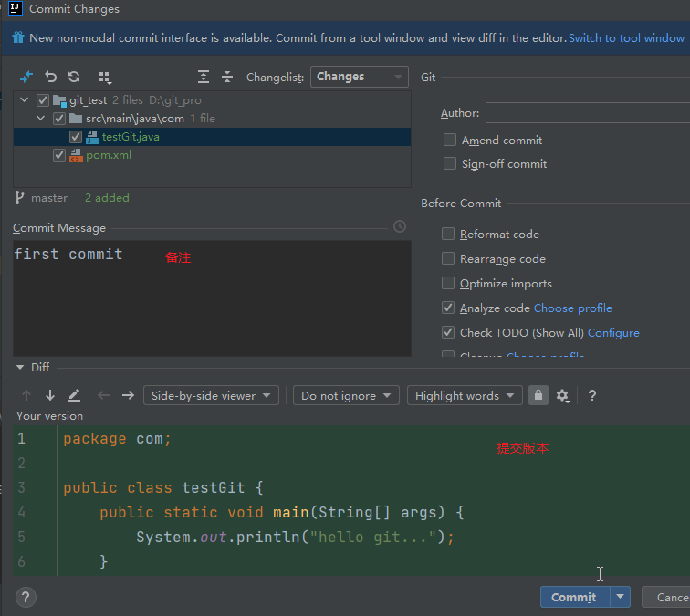Click the next file right arrow
Screen dimensions: 690x616
[x=128, y=395]
